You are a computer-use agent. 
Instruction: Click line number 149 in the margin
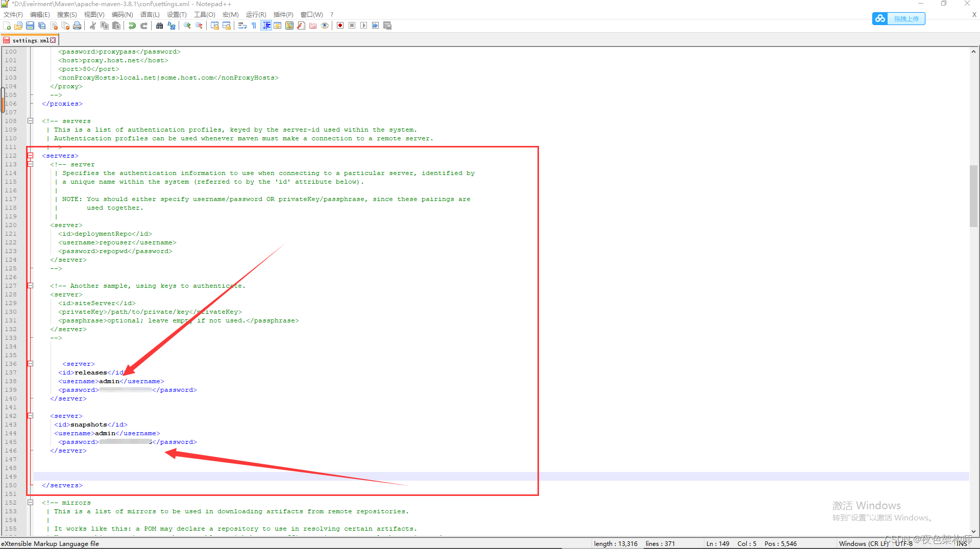click(x=11, y=477)
